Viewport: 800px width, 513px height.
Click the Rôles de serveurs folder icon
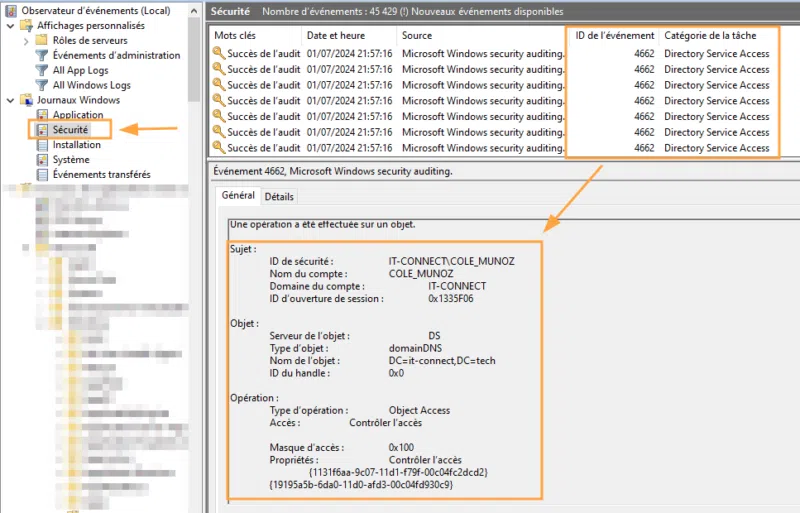pos(42,40)
